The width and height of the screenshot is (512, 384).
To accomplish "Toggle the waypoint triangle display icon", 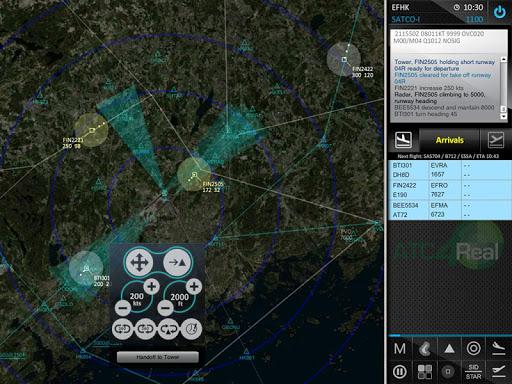I will tap(449, 349).
